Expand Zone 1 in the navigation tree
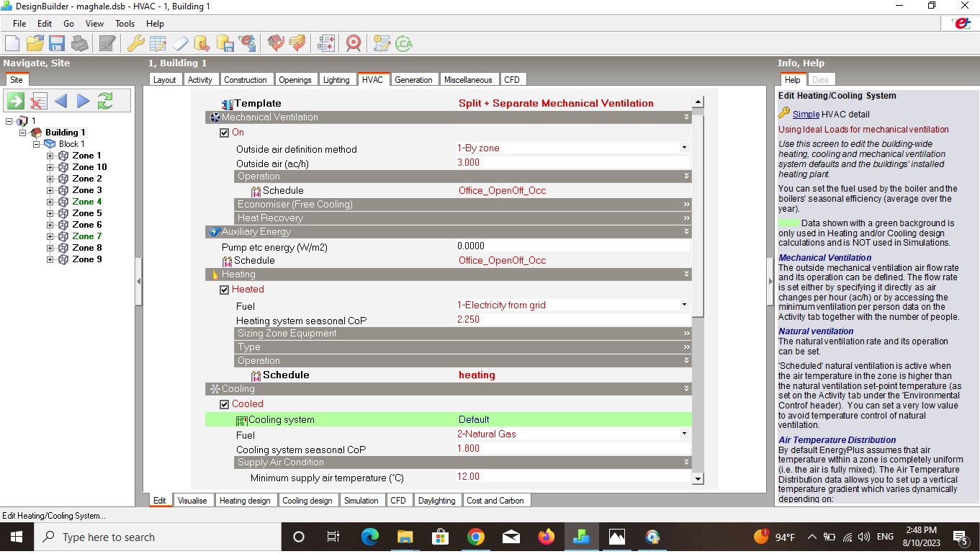This screenshot has height=554, width=980. [x=50, y=156]
